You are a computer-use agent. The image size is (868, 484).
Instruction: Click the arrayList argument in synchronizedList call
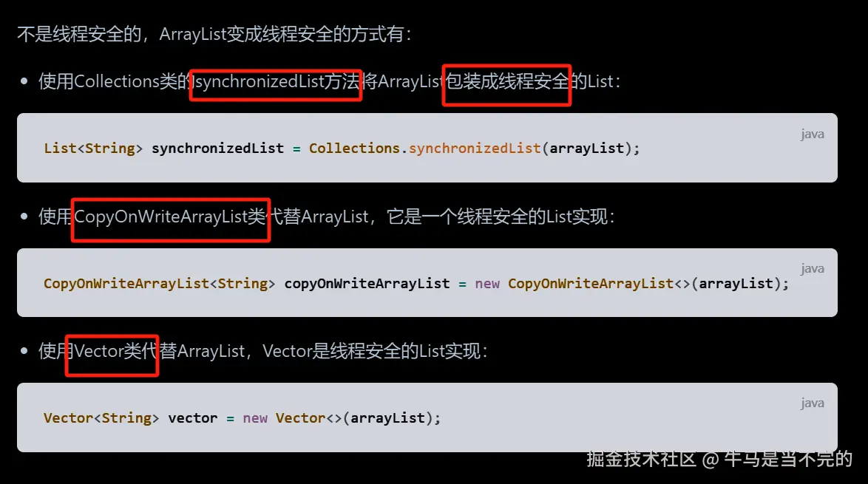tap(587, 149)
